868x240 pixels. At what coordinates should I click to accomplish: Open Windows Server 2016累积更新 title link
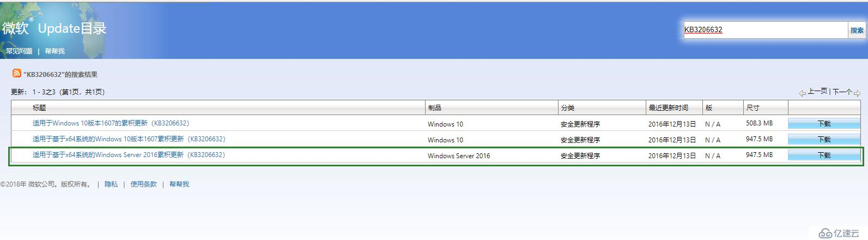(x=129, y=155)
